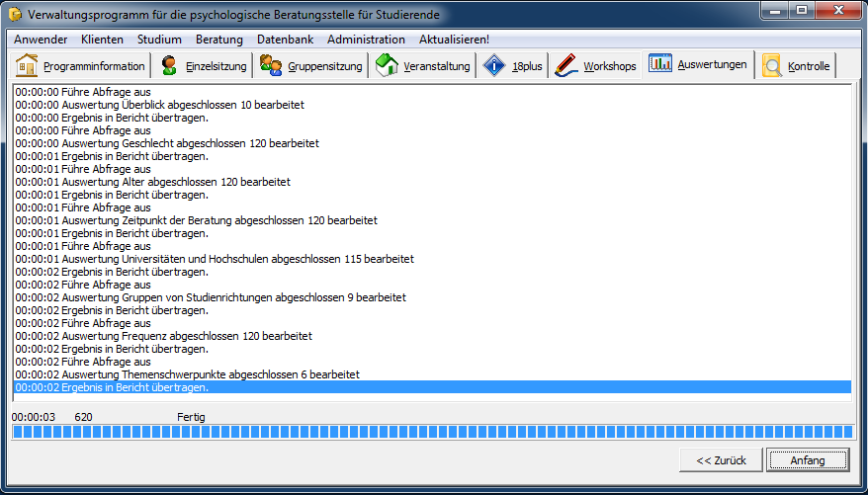Switch to the Gruppensitzung tab

pyautogui.click(x=310, y=66)
